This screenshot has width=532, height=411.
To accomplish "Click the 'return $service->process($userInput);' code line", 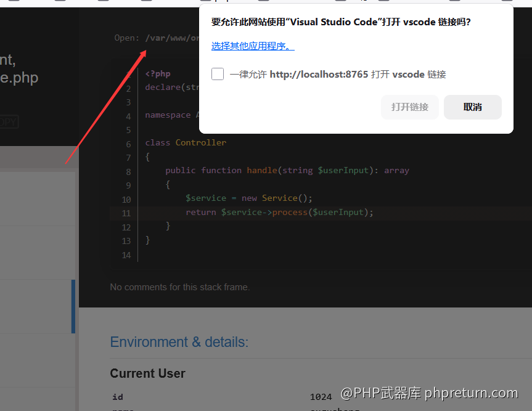I will tap(279, 213).
